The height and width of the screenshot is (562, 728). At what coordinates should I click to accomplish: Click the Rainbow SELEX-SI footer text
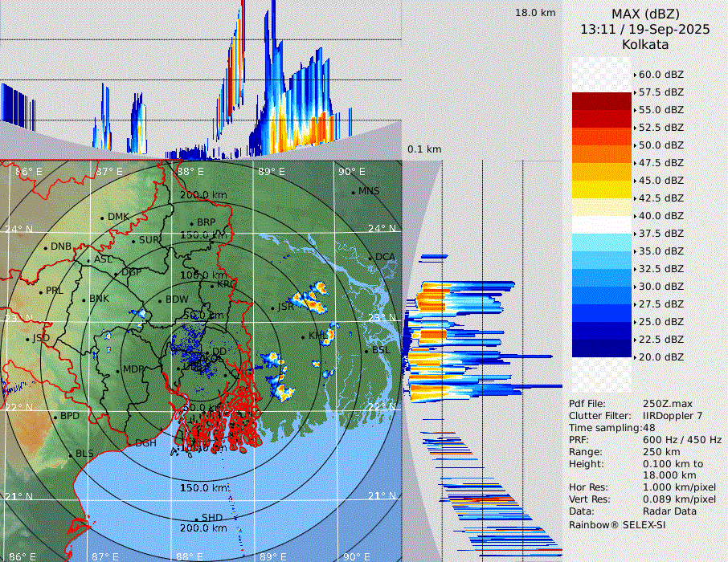[x=617, y=524]
